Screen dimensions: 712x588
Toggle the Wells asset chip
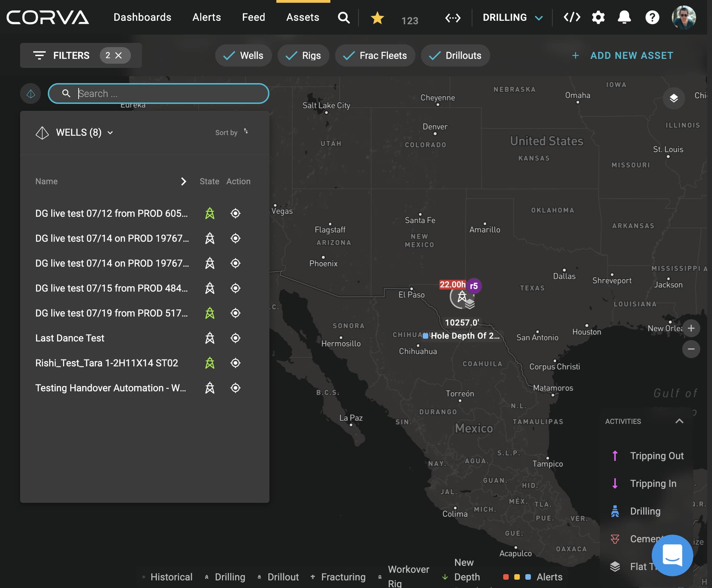click(x=243, y=56)
